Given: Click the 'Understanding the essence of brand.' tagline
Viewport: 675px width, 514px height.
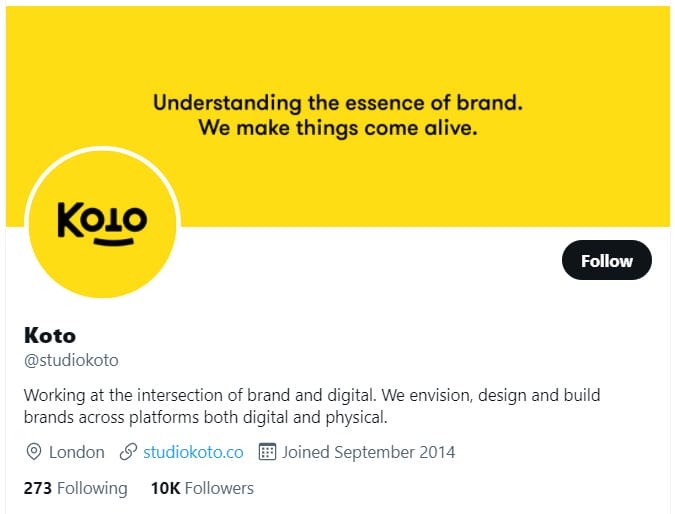Looking at the screenshot, I should tap(338, 103).
